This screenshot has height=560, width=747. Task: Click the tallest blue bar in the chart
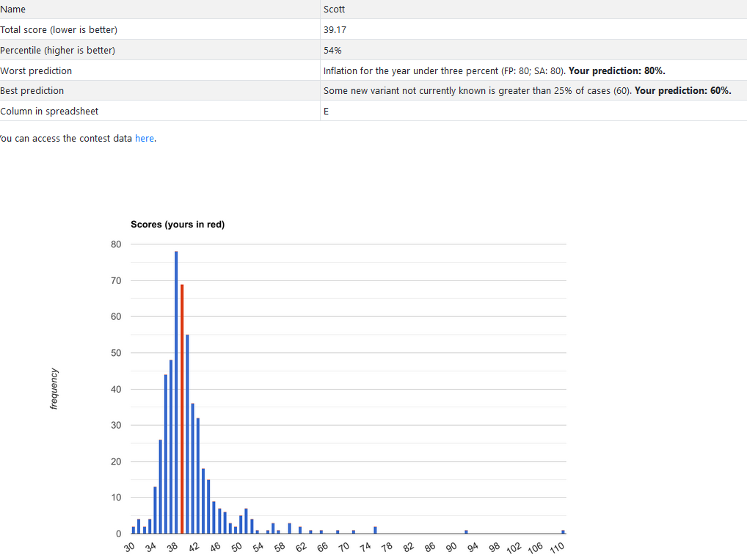pos(176,392)
